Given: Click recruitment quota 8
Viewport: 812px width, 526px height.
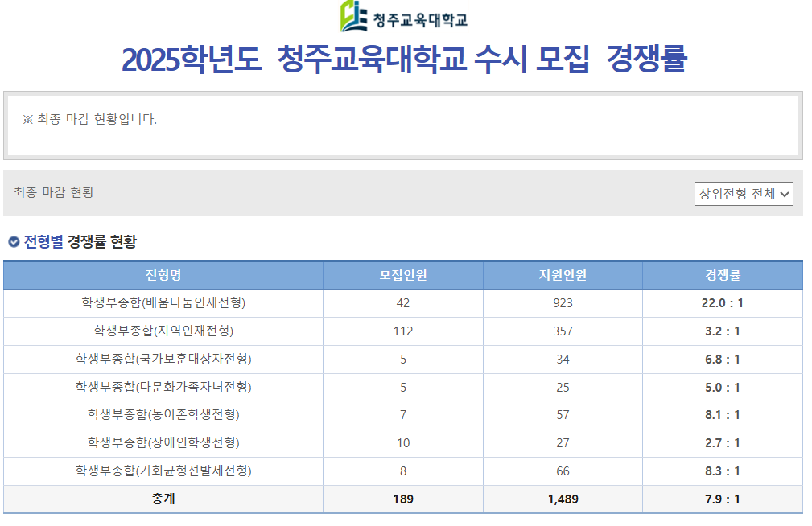Looking at the screenshot, I should click(403, 471).
